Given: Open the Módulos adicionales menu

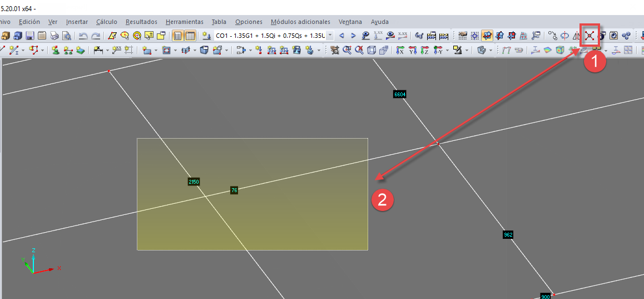Looking at the screenshot, I should click(300, 22).
